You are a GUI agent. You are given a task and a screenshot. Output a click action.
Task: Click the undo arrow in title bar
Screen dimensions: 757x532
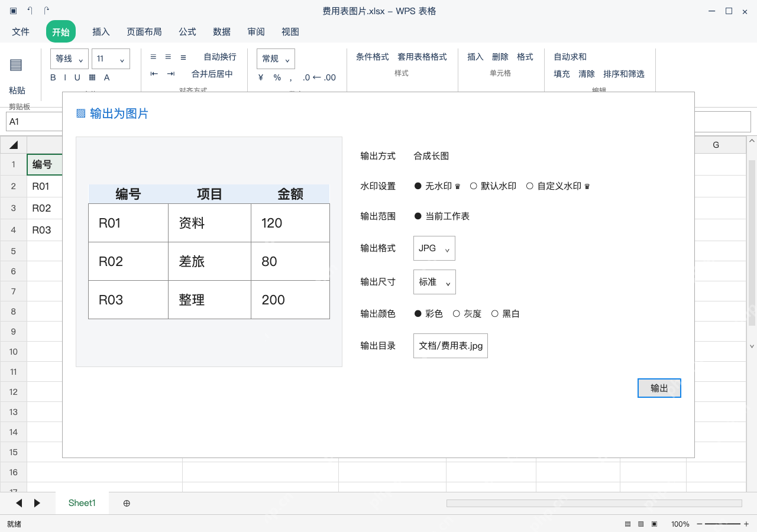click(30, 11)
